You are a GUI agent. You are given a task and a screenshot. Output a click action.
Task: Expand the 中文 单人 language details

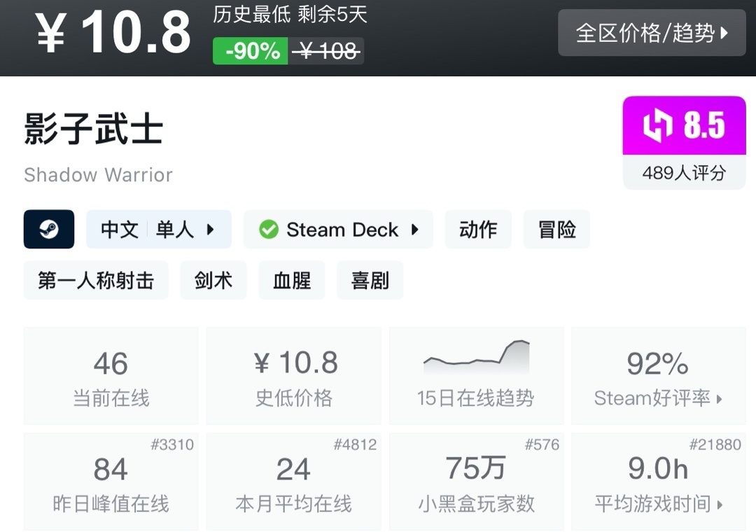pos(159,230)
